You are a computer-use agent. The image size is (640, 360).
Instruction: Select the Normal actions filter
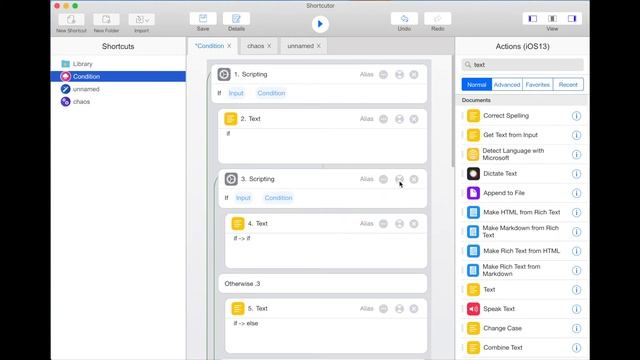(476, 84)
